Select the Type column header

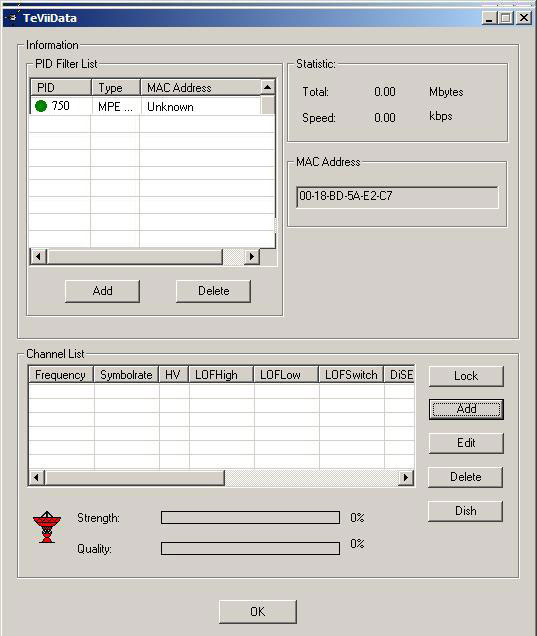116,88
